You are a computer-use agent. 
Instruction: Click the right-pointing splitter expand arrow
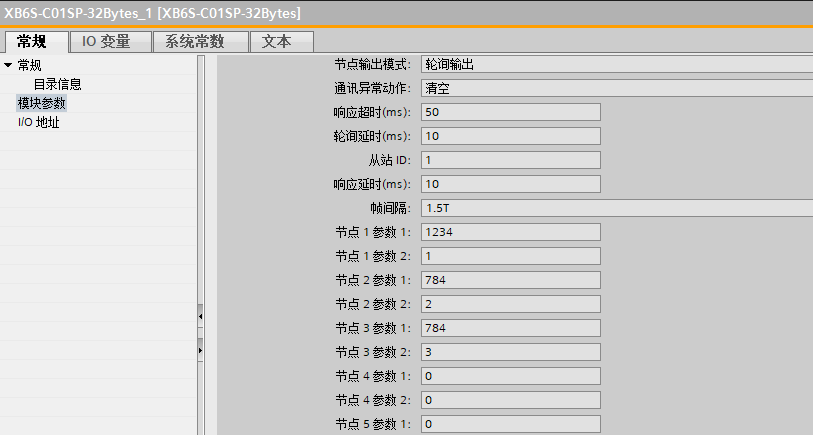[200, 351]
